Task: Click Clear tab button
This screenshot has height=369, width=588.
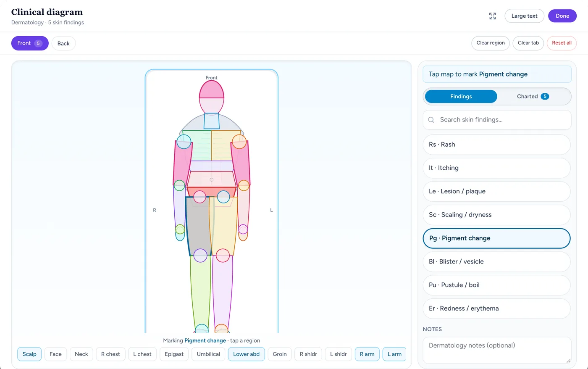Action: click(x=528, y=43)
